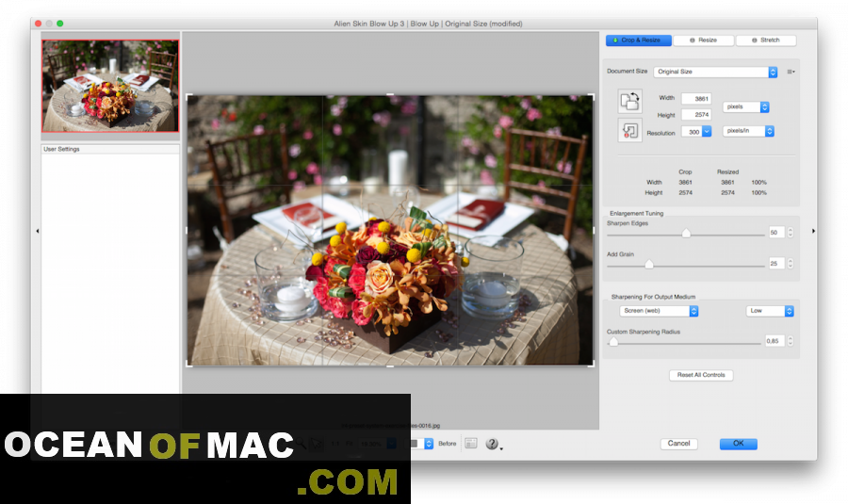This screenshot has height=504, width=848.
Task: Click the Resized column header text
Action: [x=728, y=171]
